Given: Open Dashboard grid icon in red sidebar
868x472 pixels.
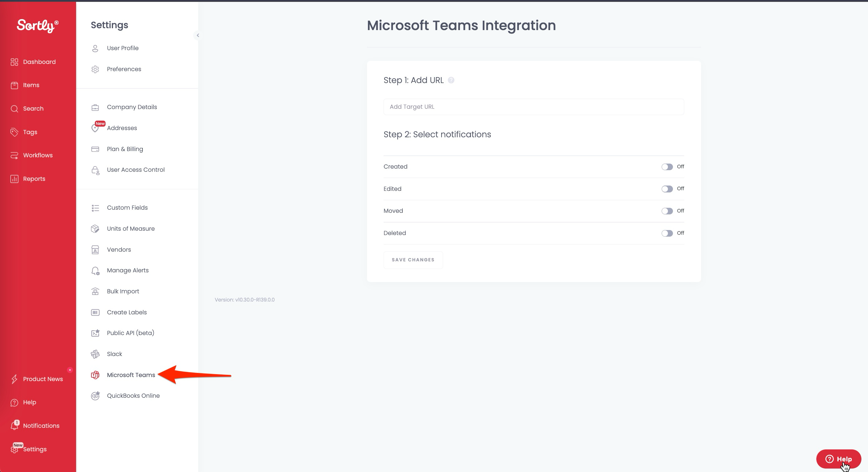Looking at the screenshot, I should pos(14,62).
